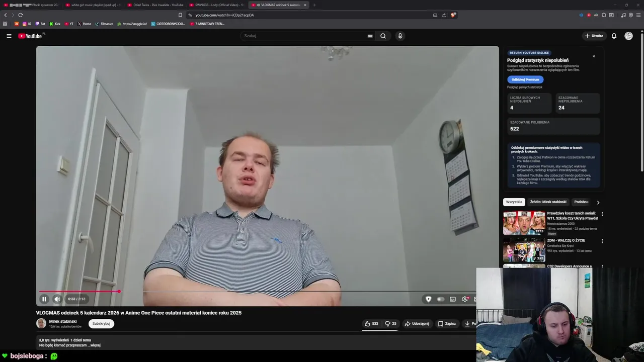
Task: Click the share icon in address bar
Action: (444, 15)
